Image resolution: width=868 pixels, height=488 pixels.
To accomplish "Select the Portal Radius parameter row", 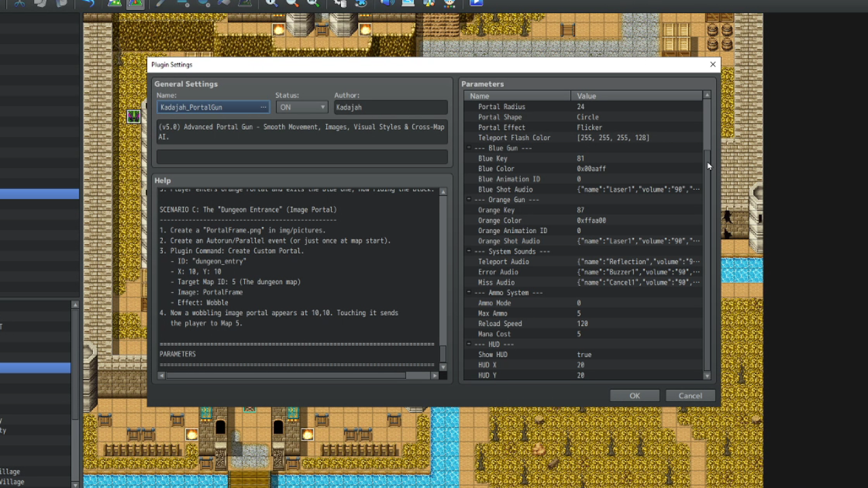I will [x=583, y=107].
